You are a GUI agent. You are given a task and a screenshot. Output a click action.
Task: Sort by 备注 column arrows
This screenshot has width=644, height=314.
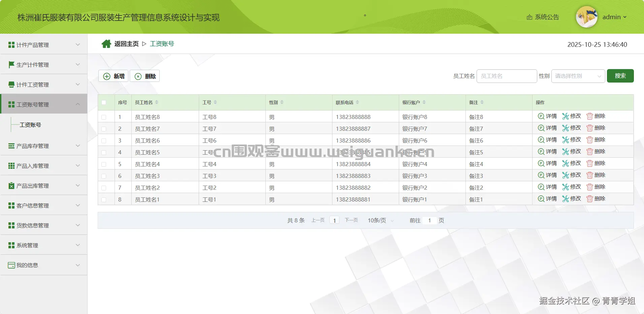tap(482, 102)
